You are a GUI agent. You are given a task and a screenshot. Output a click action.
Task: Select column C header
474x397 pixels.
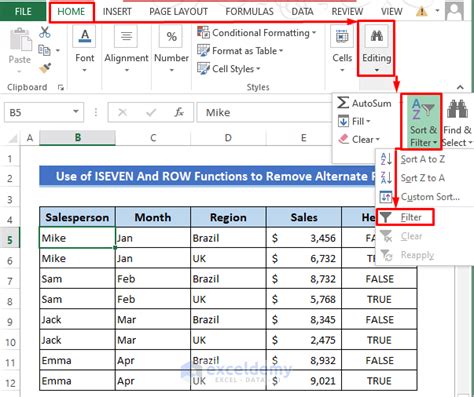153,138
